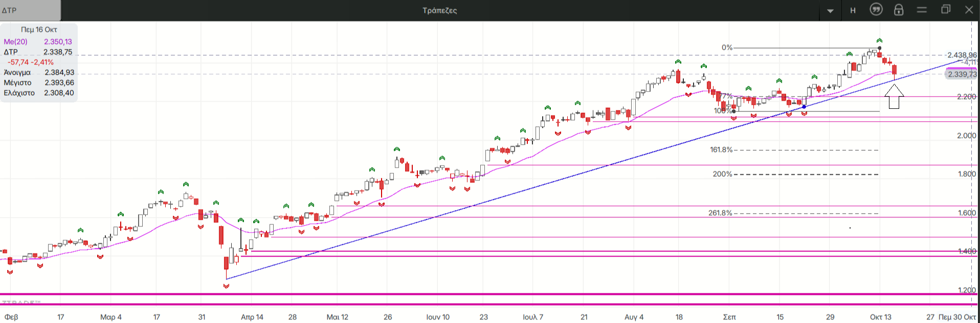Click the white up-arrow annotation on chart
The width and height of the screenshot is (980, 323).
pos(894,97)
